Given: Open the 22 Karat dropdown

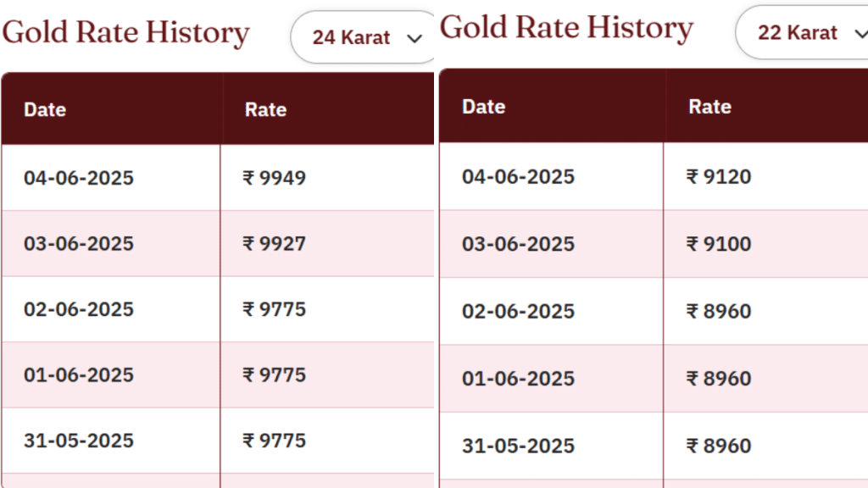Looking at the screenshot, I should click(x=802, y=33).
